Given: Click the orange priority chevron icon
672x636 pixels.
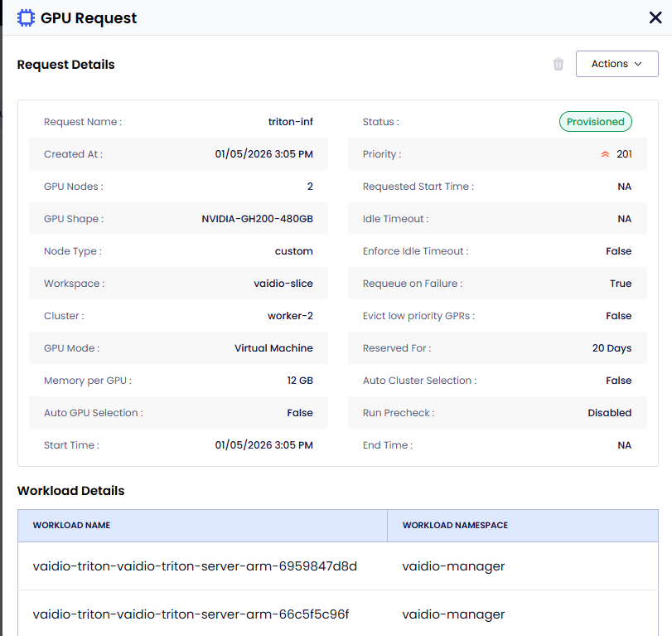Looking at the screenshot, I should [x=605, y=154].
